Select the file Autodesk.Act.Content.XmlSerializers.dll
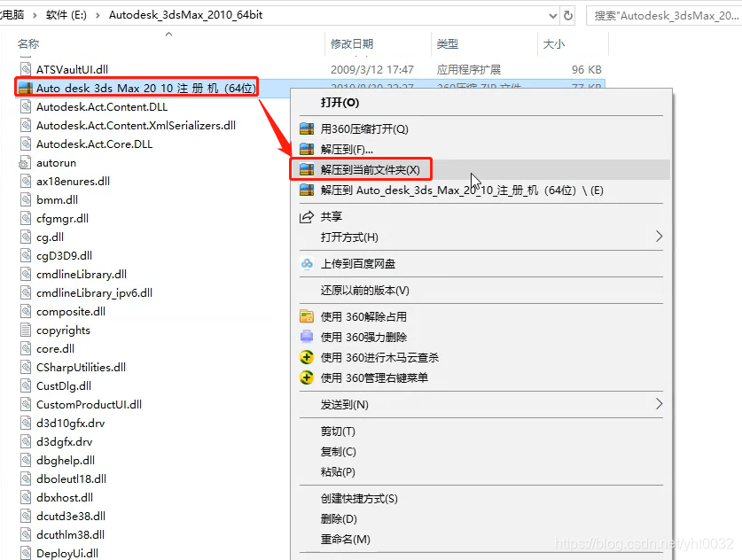The height and width of the screenshot is (560, 742). pos(136,125)
